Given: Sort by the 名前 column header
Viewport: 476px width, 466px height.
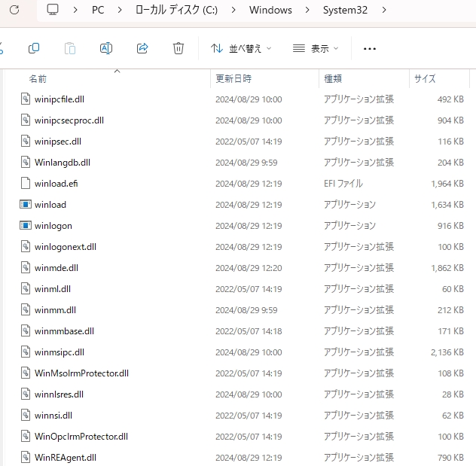Looking at the screenshot, I should point(38,79).
